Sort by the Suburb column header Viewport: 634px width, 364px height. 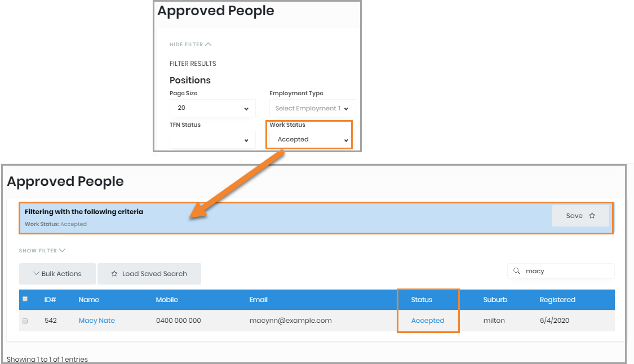click(x=495, y=300)
